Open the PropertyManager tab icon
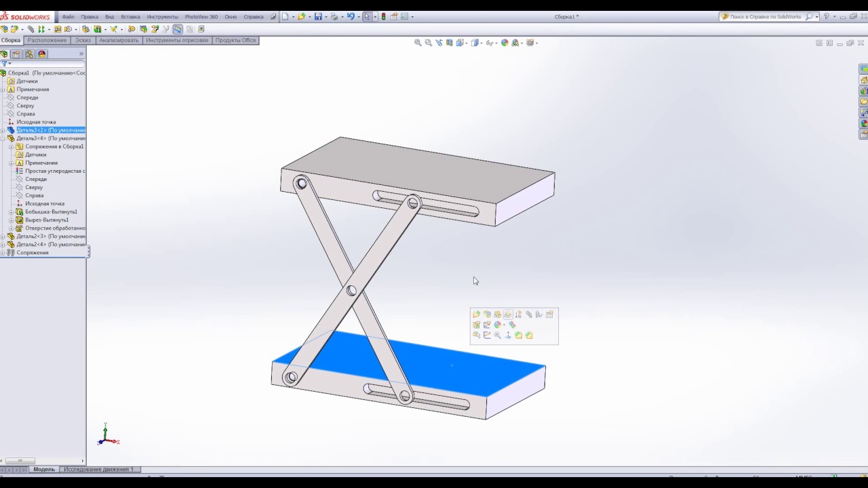 [16, 54]
